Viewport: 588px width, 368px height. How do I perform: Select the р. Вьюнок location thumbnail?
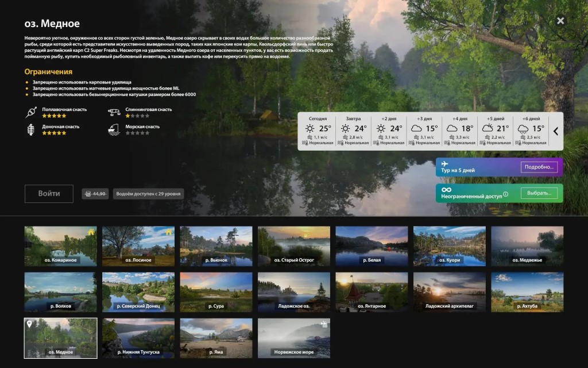(x=216, y=246)
